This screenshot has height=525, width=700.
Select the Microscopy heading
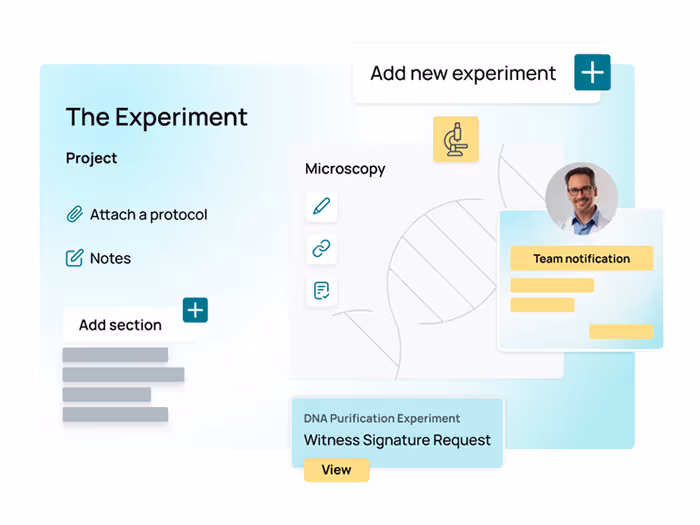pos(345,169)
